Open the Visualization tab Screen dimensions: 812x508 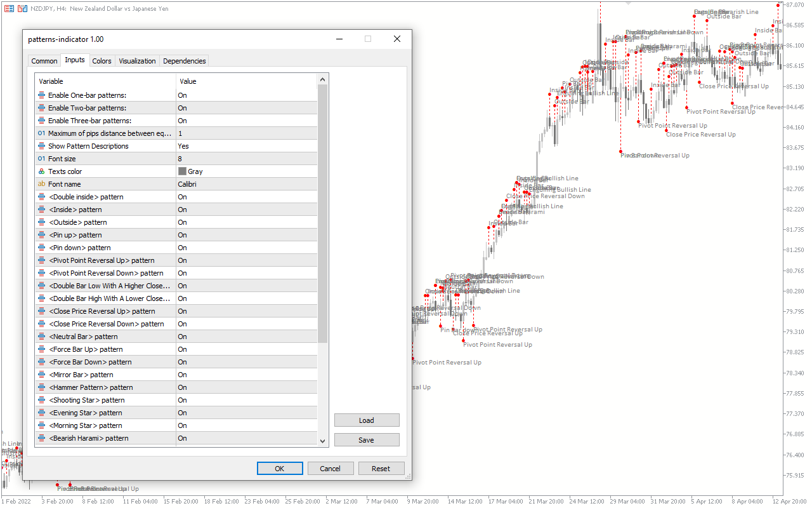pyautogui.click(x=137, y=61)
